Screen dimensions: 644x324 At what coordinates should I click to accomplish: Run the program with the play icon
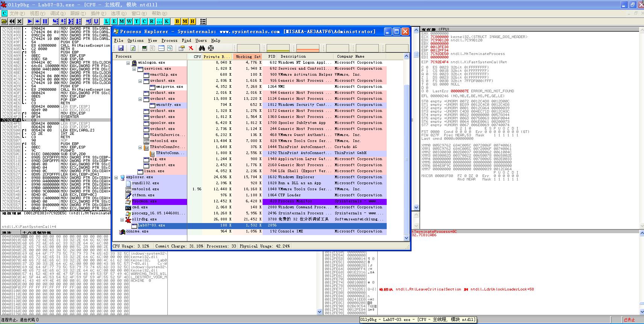coord(30,21)
